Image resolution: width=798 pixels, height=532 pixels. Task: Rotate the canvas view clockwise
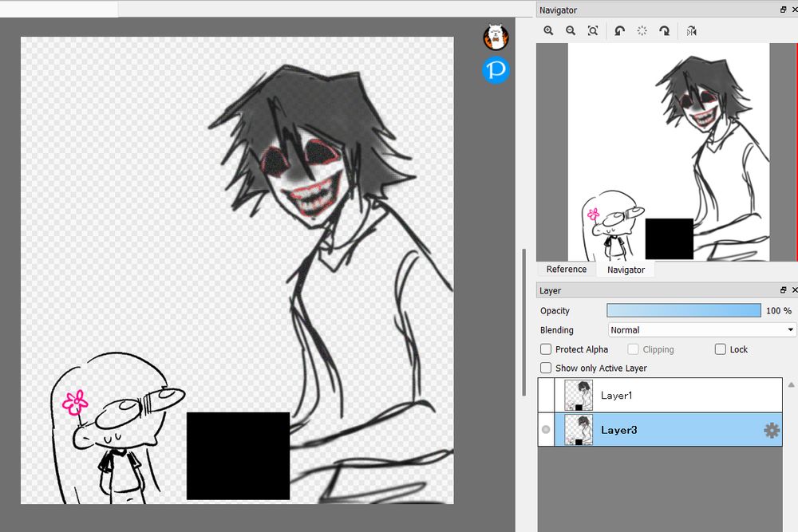click(665, 31)
